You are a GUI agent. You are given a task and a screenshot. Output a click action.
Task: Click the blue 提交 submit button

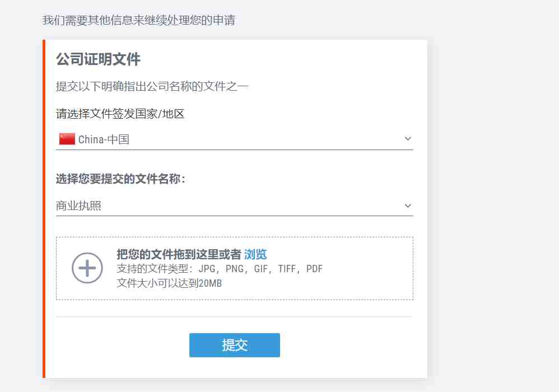click(235, 345)
